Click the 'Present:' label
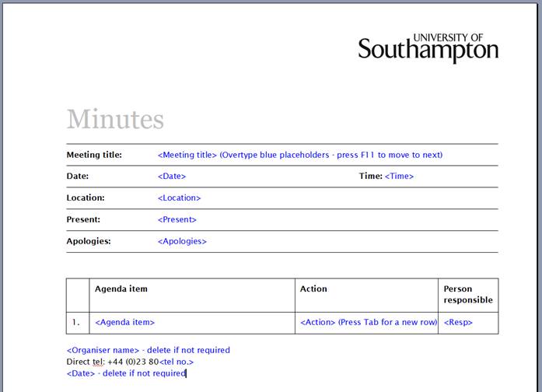 pos(83,219)
